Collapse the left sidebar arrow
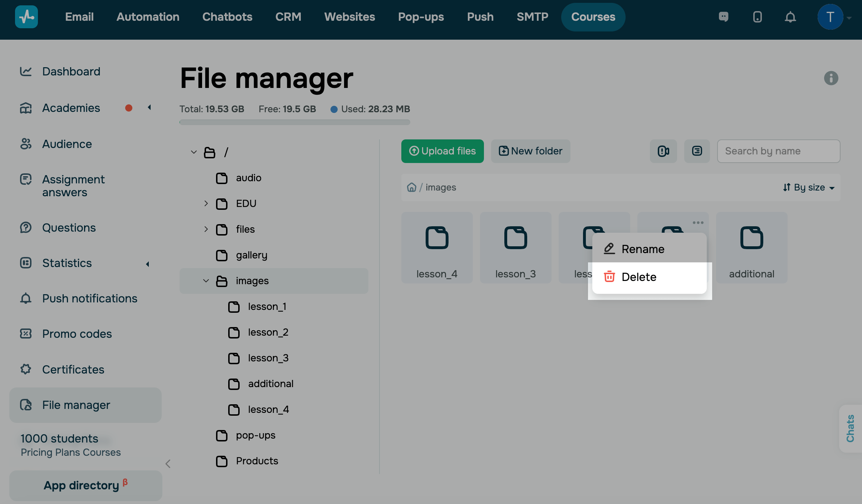The image size is (862, 504). [168, 464]
